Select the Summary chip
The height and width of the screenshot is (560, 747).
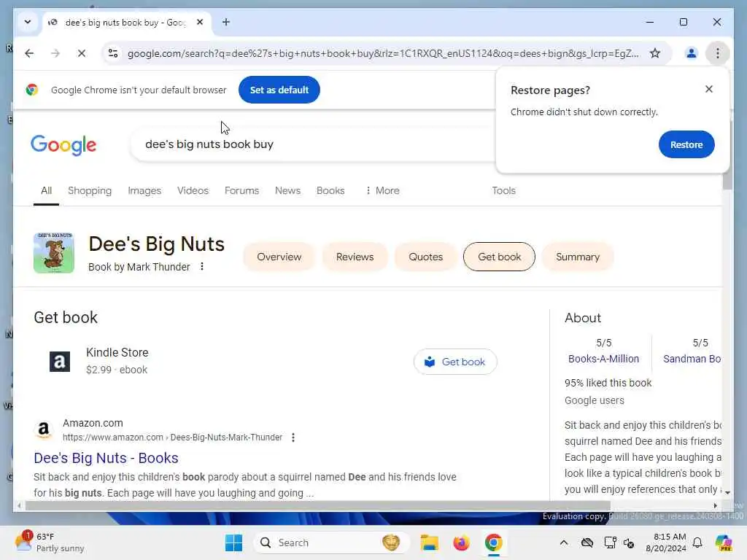point(578,257)
